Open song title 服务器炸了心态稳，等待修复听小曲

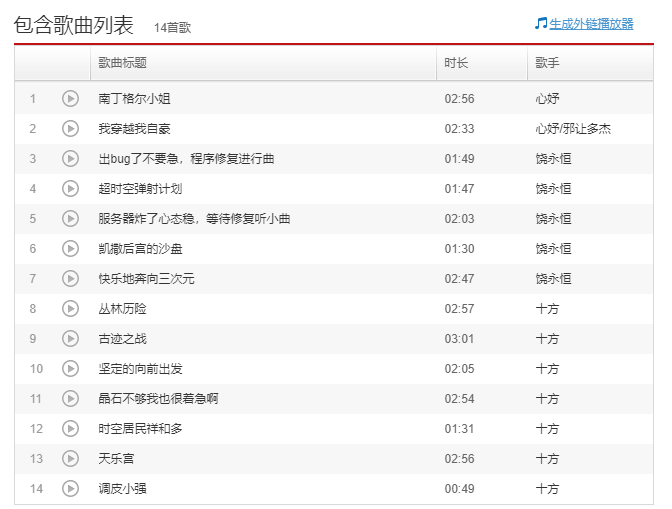tap(194, 218)
